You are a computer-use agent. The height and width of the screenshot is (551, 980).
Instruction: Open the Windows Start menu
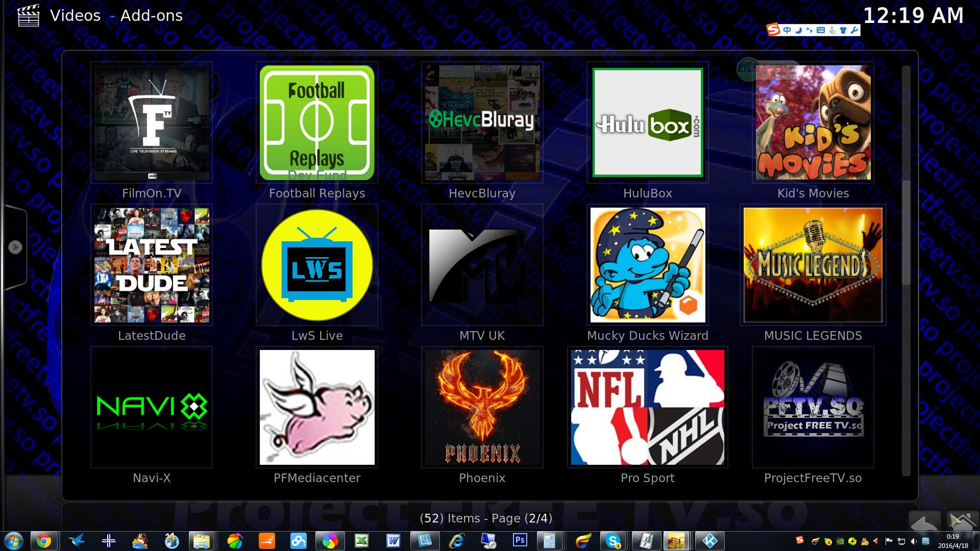(13, 541)
